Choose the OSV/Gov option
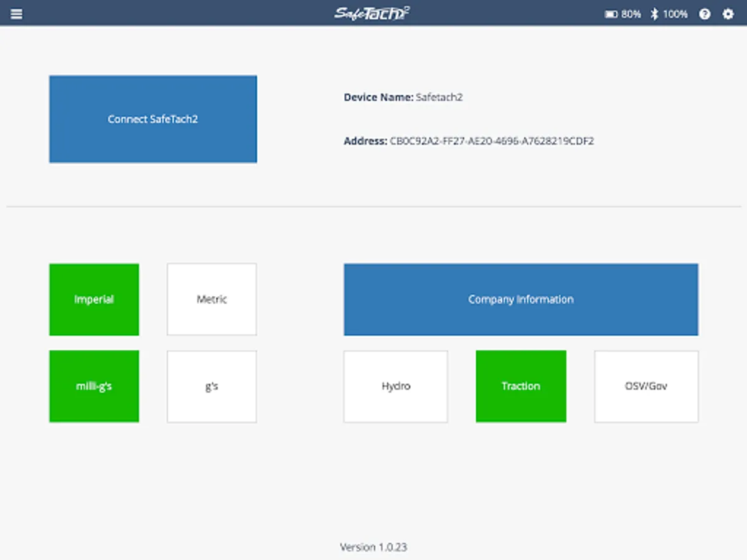The image size is (747, 560). [646, 386]
